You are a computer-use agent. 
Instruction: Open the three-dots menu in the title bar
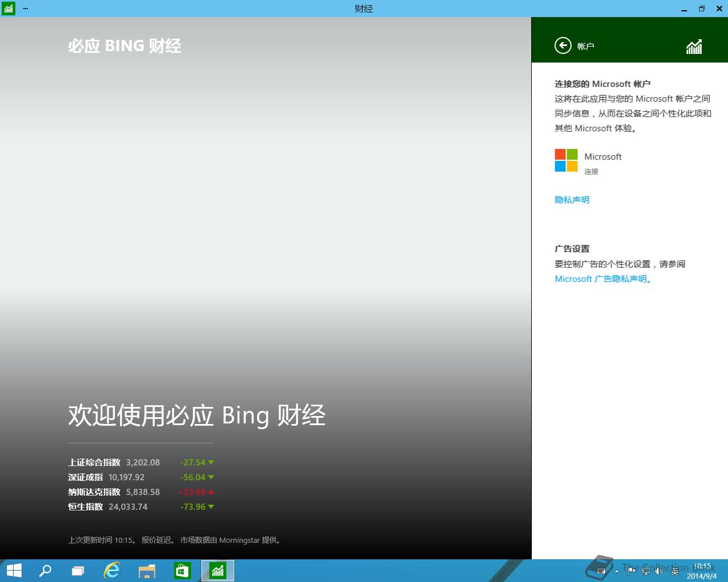click(x=25, y=9)
